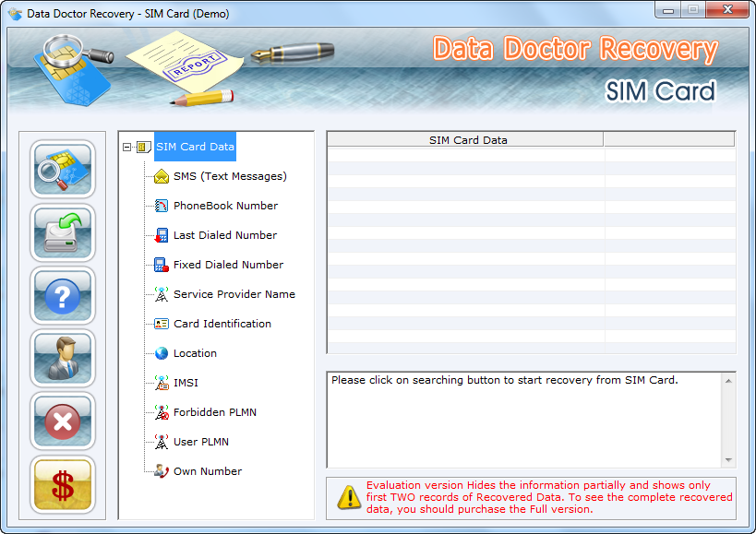This screenshot has height=534, width=756.
Task: Select Card Identification tree entry
Action: 222,324
